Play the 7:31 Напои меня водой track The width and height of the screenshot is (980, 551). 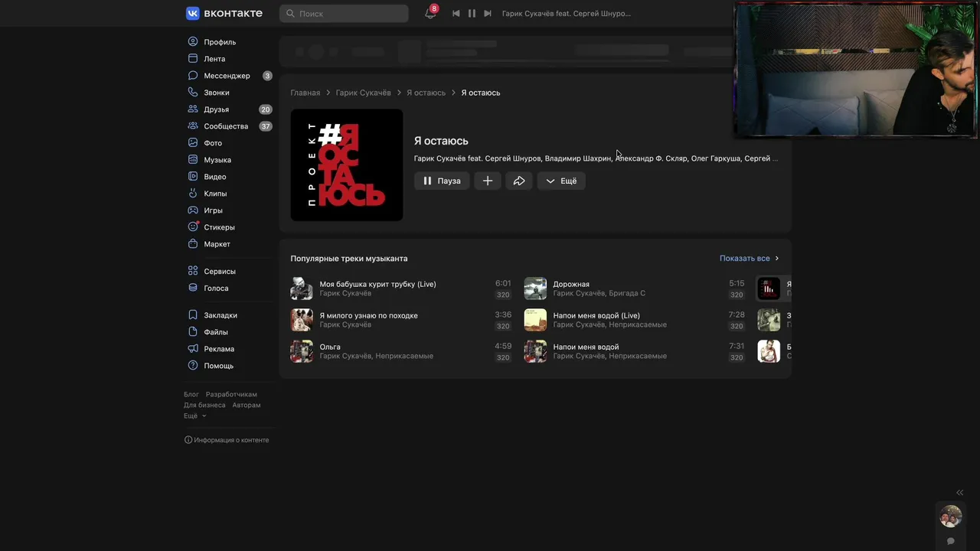pyautogui.click(x=635, y=351)
